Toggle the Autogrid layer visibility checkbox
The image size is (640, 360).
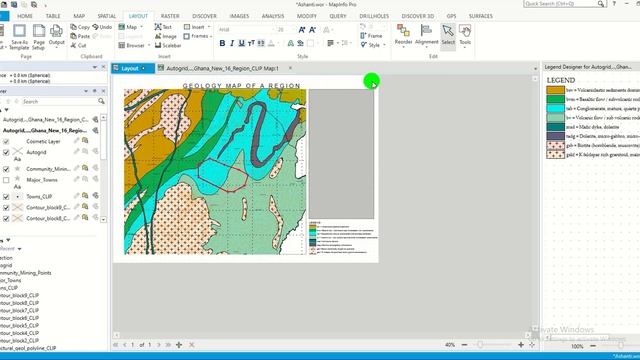(x=6, y=152)
